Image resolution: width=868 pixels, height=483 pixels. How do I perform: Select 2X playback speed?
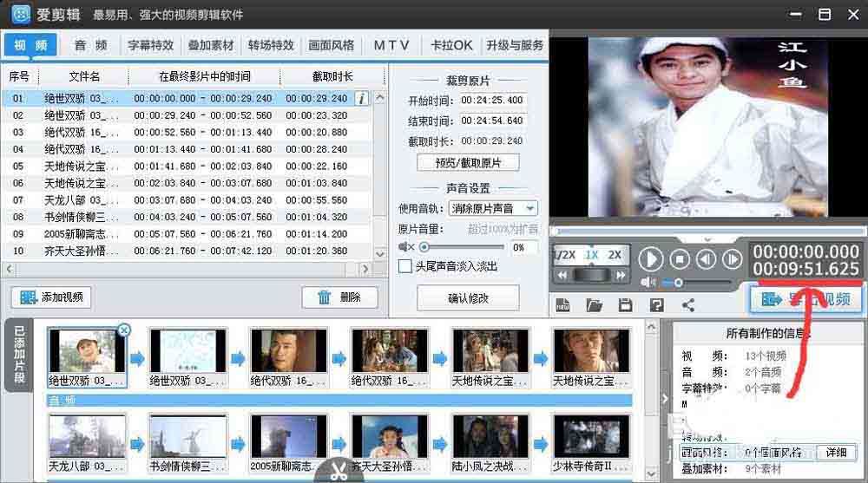click(615, 255)
